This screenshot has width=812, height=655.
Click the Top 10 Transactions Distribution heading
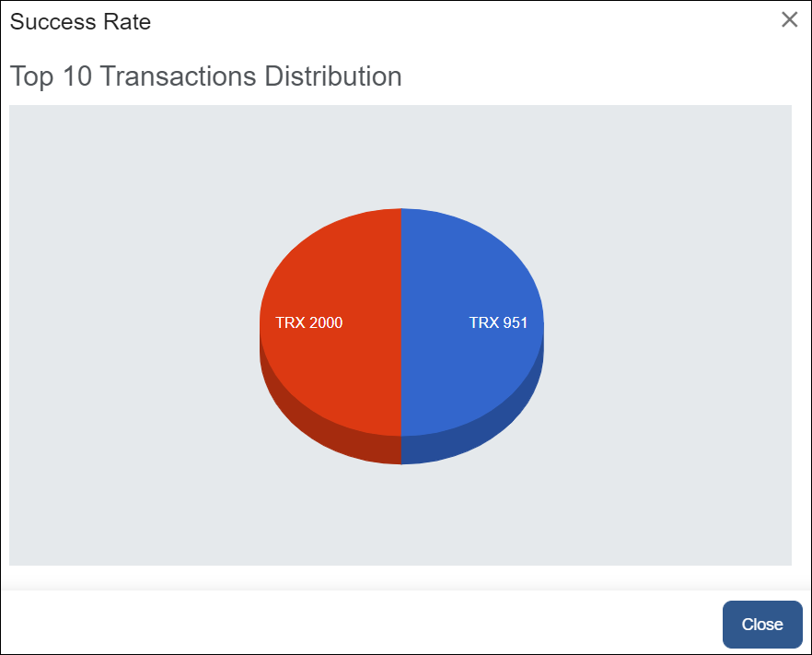(205, 76)
